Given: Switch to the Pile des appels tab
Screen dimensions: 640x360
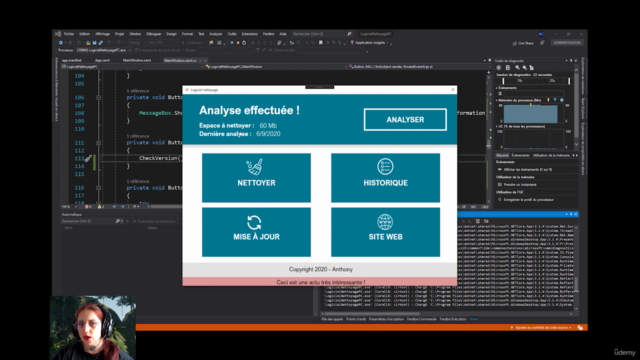Looking at the screenshot, I should click(x=332, y=319).
